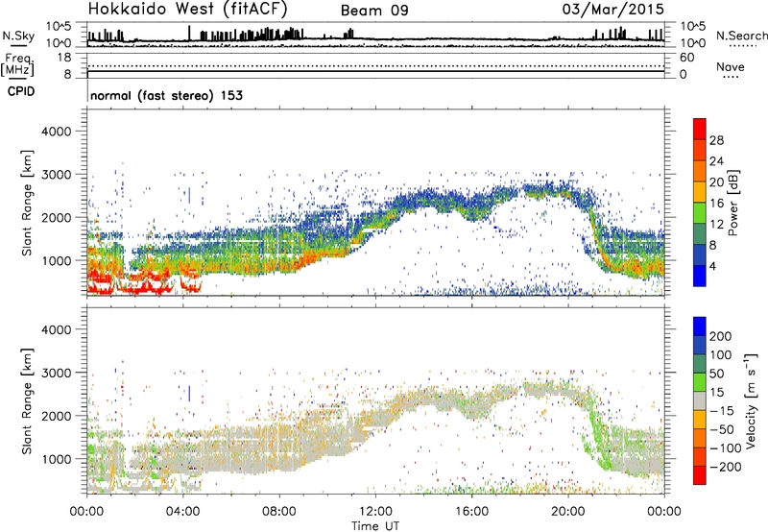Click the 'Power [dB]' colorbar label

click(x=733, y=203)
